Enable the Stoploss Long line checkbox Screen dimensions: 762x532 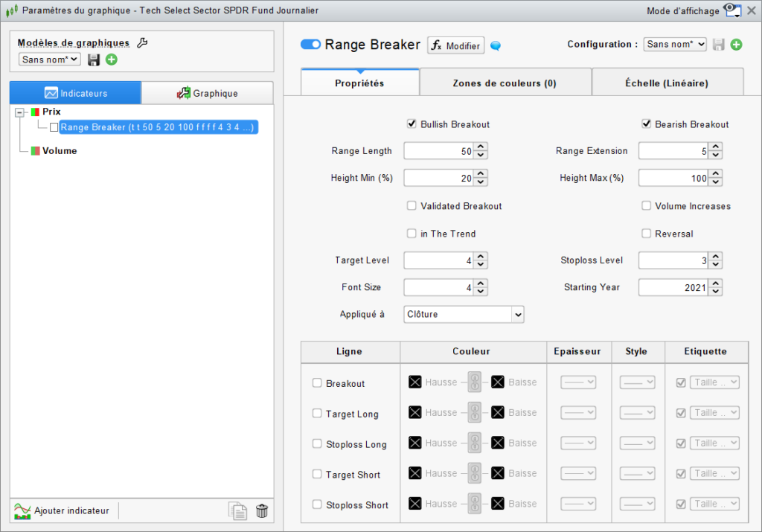coord(317,443)
